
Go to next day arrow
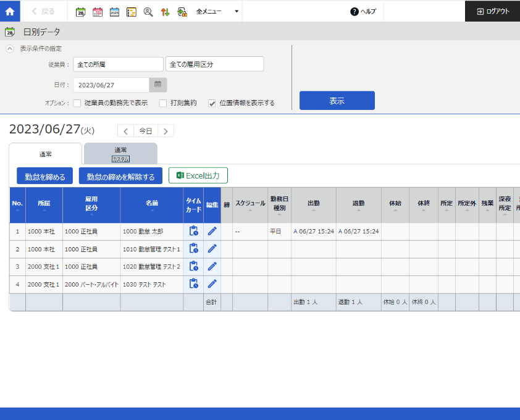click(166, 131)
